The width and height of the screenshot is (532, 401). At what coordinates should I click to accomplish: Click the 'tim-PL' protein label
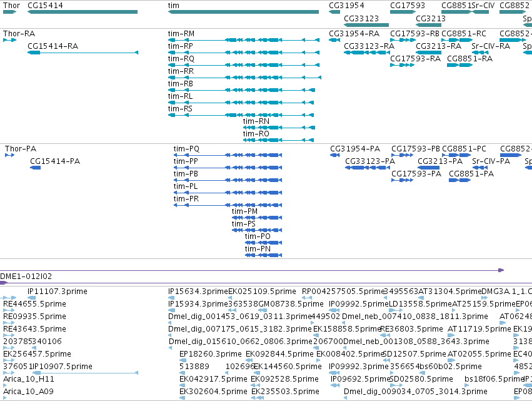point(185,186)
